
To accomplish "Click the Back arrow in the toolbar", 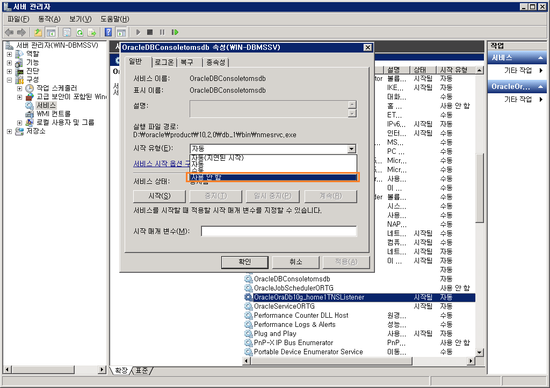I will click(9, 33).
